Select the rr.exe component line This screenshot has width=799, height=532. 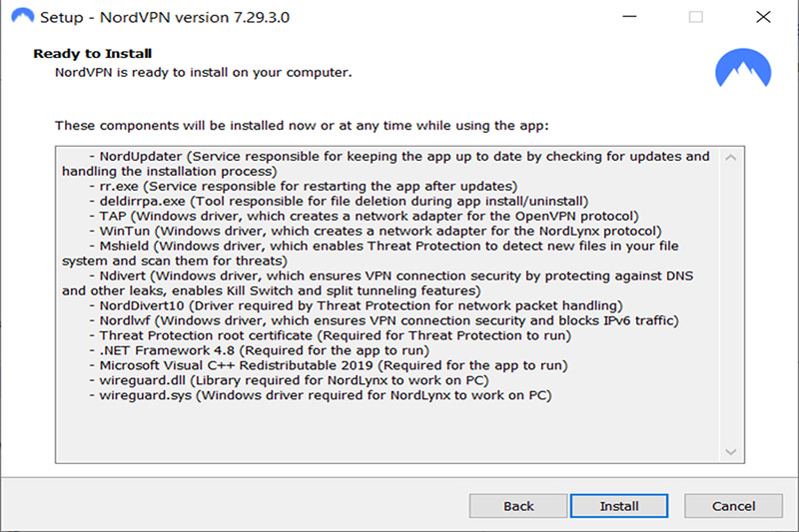click(304, 186)
